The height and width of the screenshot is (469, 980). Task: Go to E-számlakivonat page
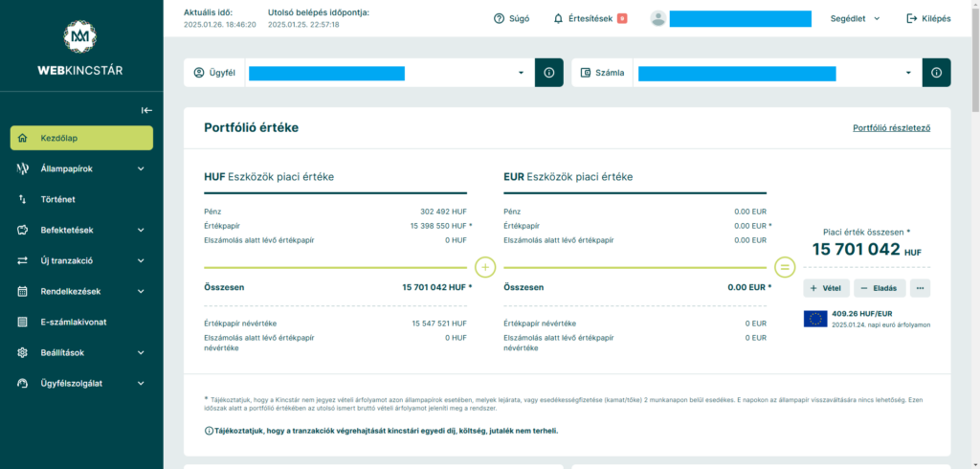click(73, 322)
